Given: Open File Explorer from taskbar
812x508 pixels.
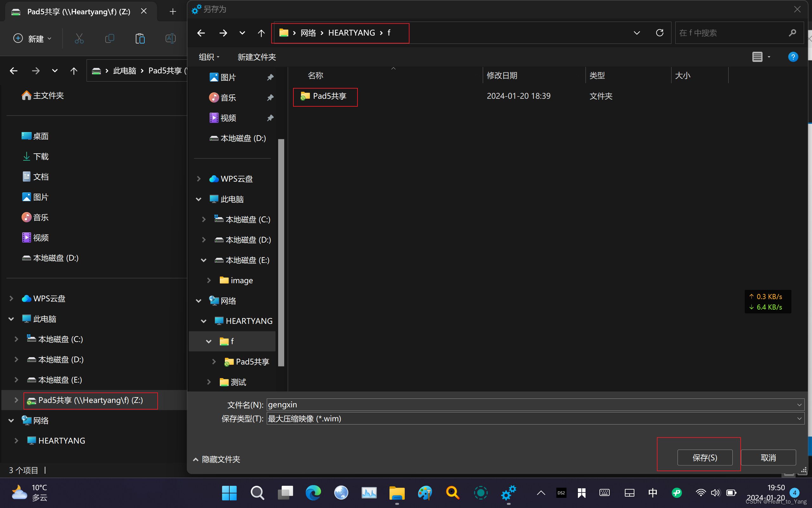Looking at the screenshot, I should pyautogui.click(x=397, y=493).
